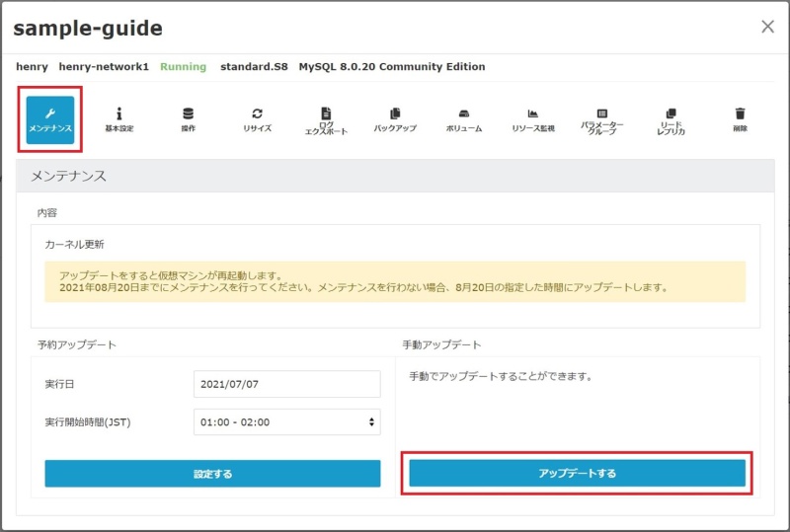The image size is (790, 532).
Task: Click the green Running status label
Action: [183, 67]
